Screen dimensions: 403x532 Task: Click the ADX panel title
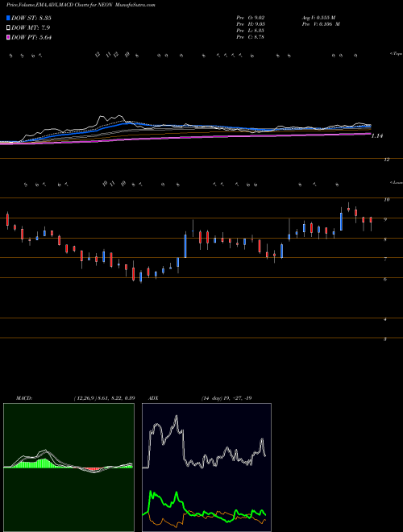(x=153, y=398)
